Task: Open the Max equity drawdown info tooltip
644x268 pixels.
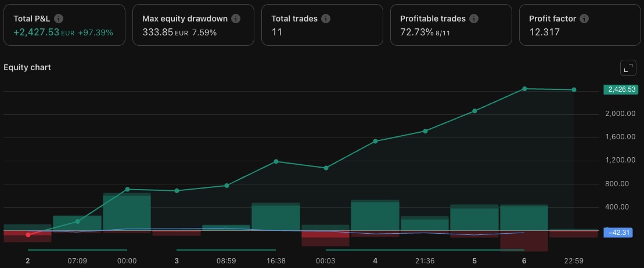Action: (x=236, y=19)
